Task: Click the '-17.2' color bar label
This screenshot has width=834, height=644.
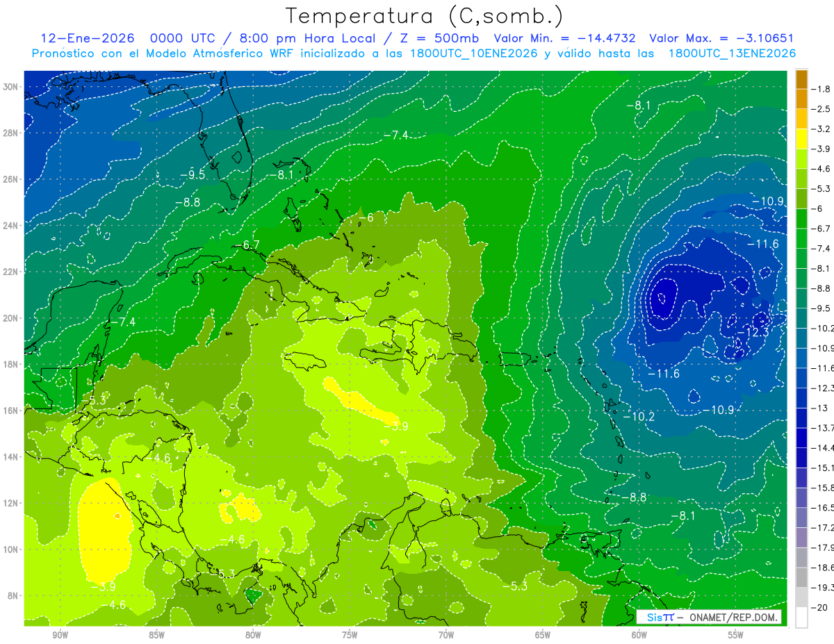Action: pos(822,527)
